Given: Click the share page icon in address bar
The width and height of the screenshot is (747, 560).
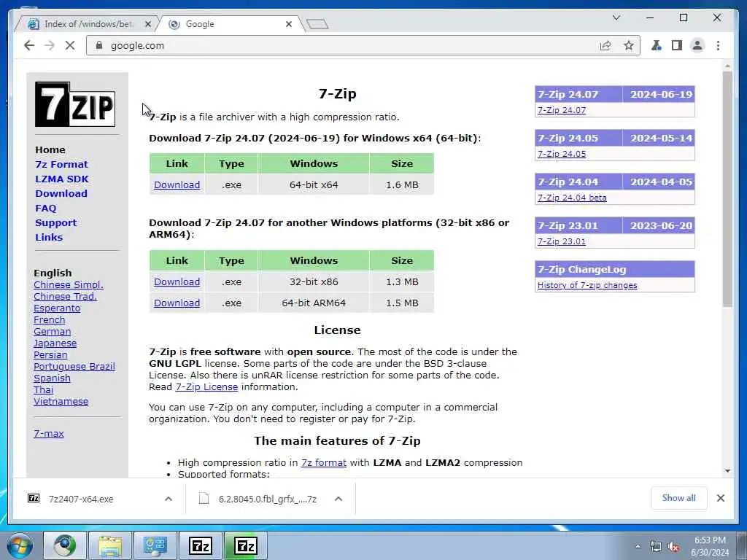Looking at the screenshot, I should pos(605,45).
